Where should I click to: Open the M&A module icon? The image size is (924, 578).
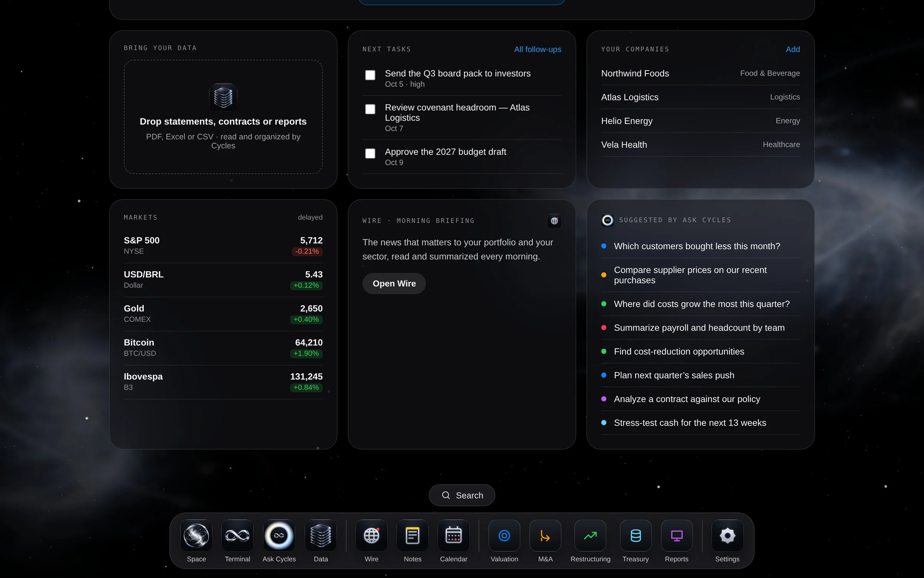[x=545, y=535]
